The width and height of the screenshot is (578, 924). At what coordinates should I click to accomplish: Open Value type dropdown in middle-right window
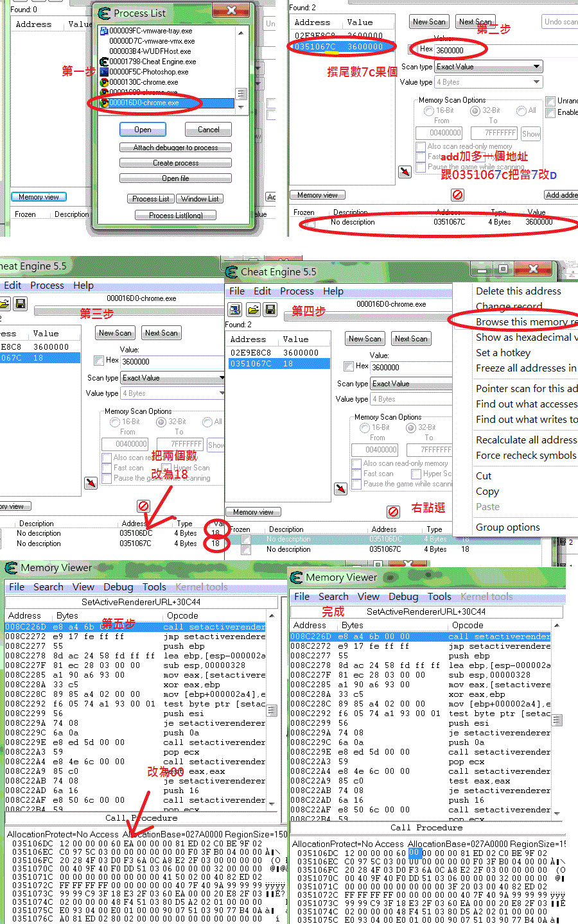(x=412, y=399)
